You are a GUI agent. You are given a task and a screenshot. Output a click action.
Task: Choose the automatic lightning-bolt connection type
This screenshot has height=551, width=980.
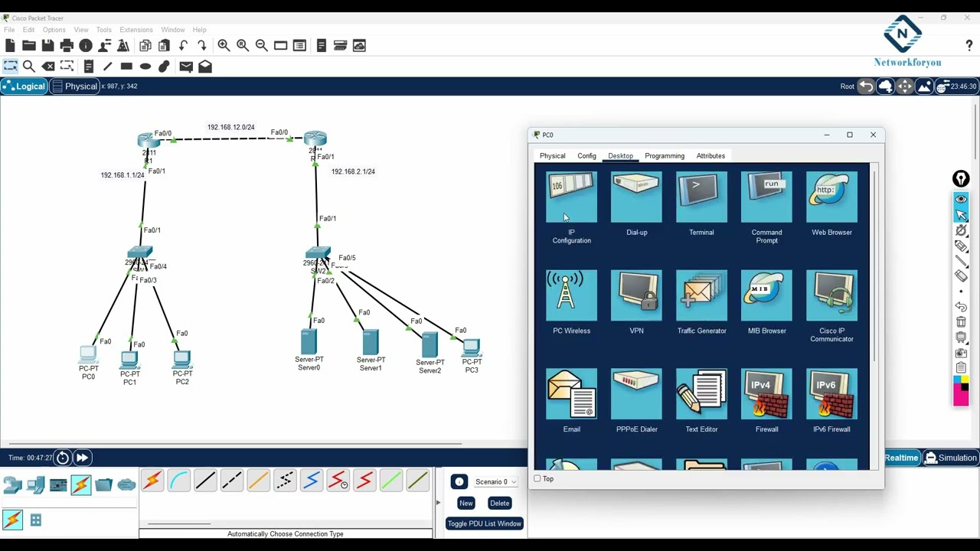point(152,481)
